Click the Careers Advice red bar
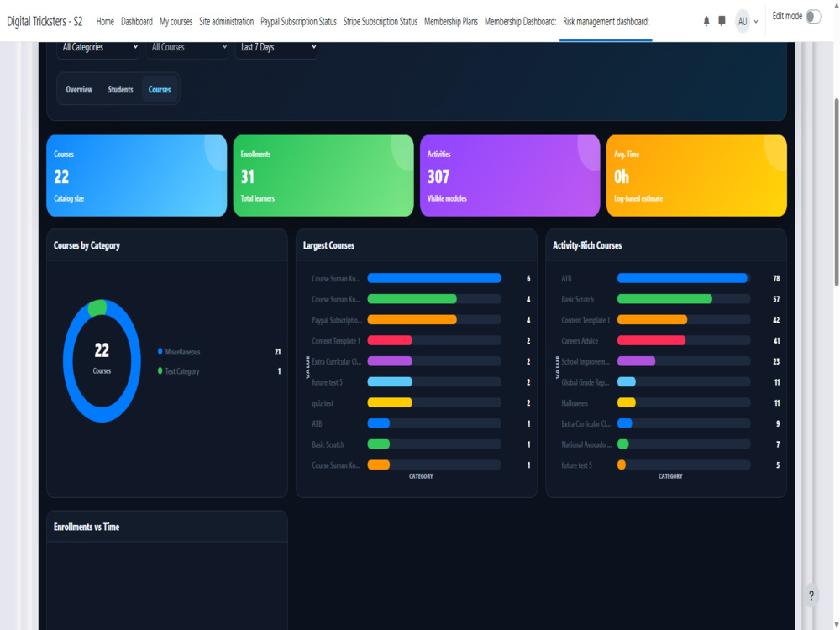 (x=652, y=340)
